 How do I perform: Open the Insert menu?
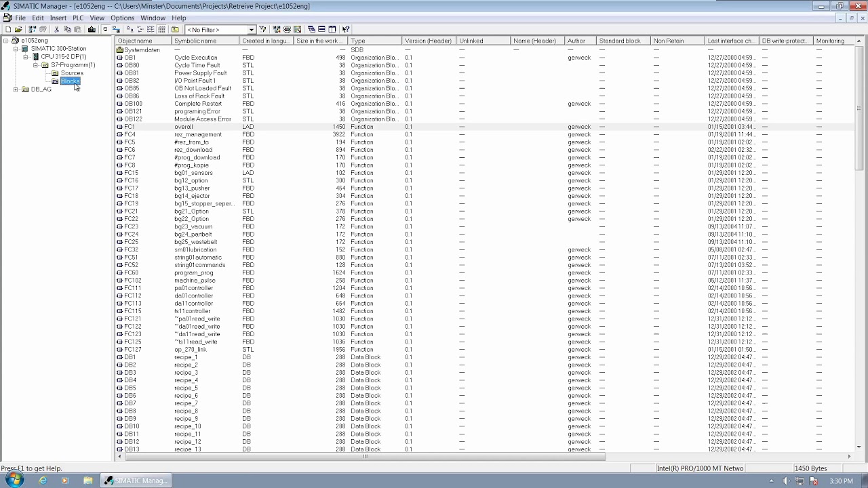point(58,18)
